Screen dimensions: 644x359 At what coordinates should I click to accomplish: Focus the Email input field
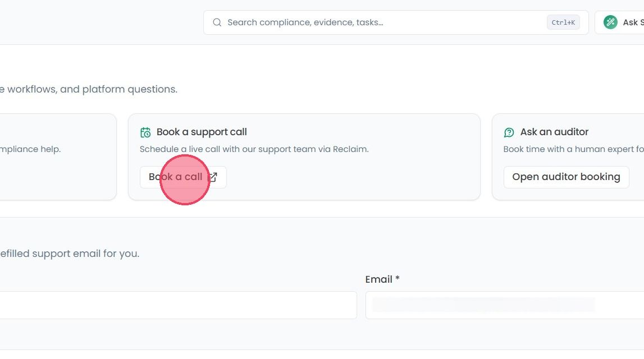pyautogui.click(x=505, y=305)
